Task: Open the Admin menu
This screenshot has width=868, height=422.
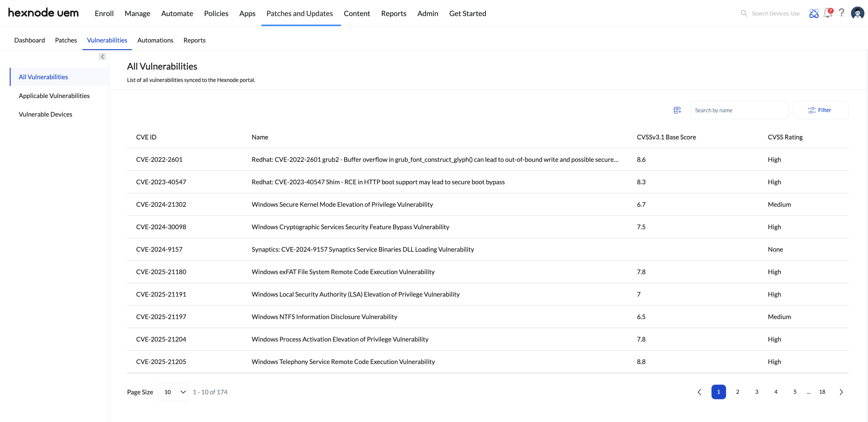Action: (428, 13)
